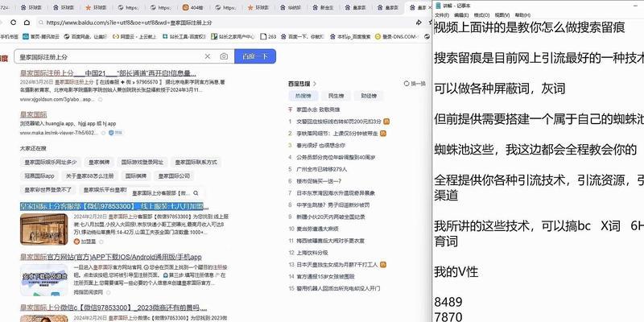Open hot search 上海饮料分级
644x322 pixels.
click(312, 253)
